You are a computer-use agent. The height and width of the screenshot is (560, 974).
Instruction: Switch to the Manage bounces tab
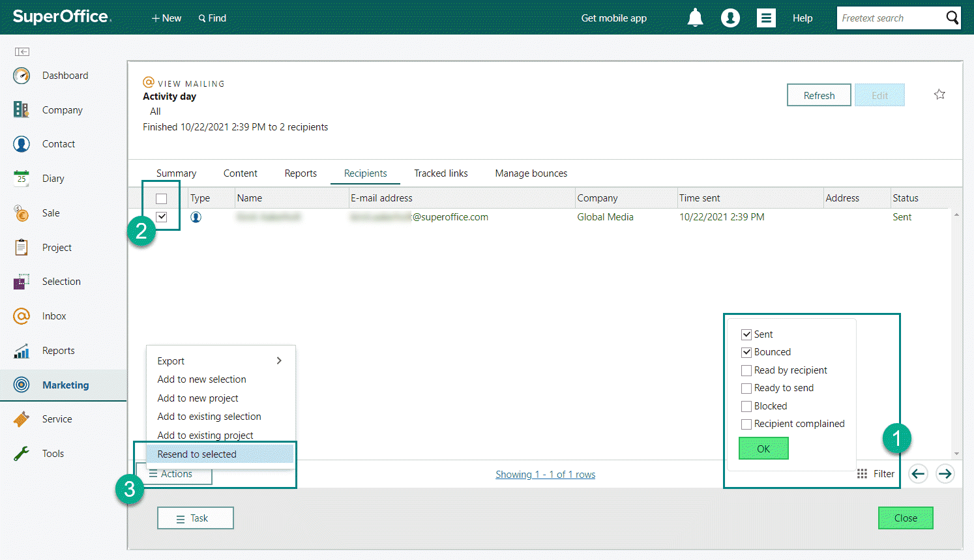531,173
